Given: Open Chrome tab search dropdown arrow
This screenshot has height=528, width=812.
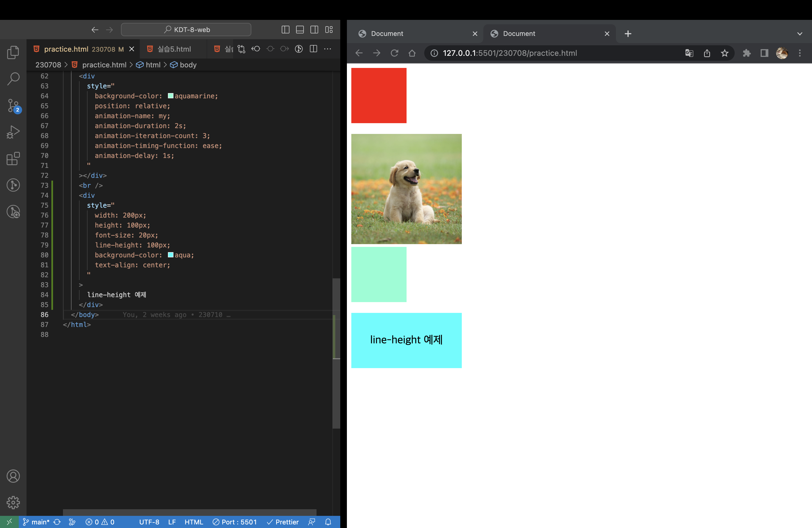Looking at the screenshot, I should point(800,33).
